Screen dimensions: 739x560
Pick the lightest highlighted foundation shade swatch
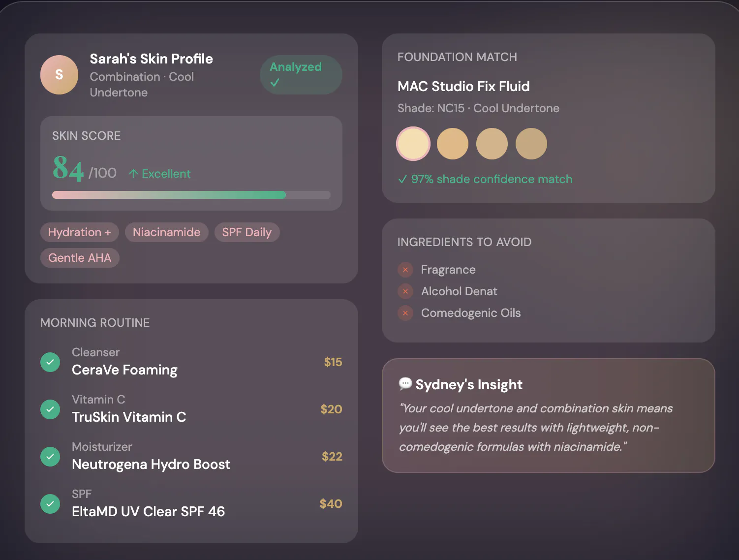[x=413, y=144]
